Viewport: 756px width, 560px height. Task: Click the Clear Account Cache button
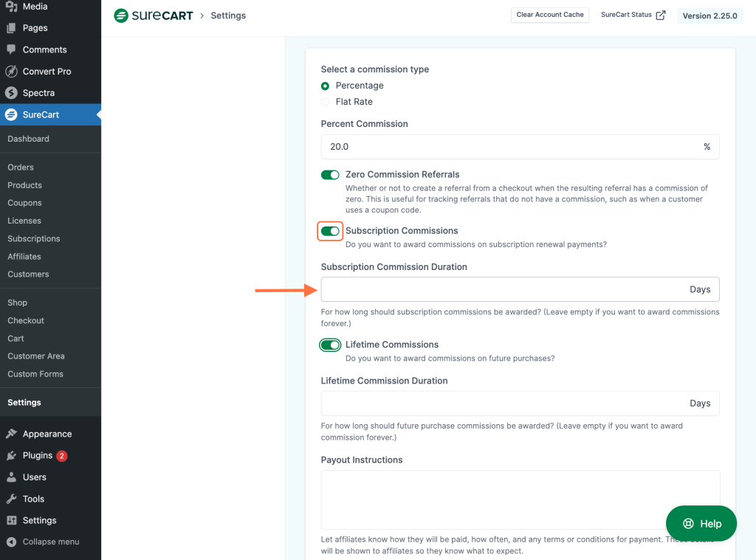tap(549, 14)
